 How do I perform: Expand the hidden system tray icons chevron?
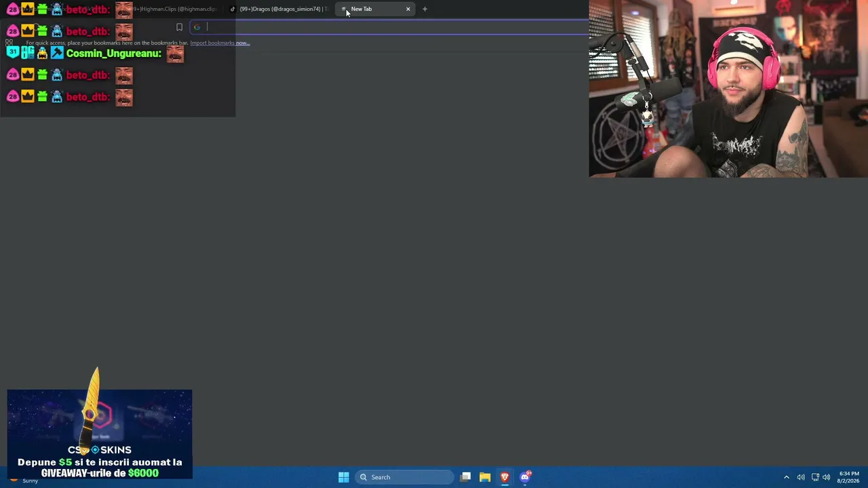click(787, 477)
